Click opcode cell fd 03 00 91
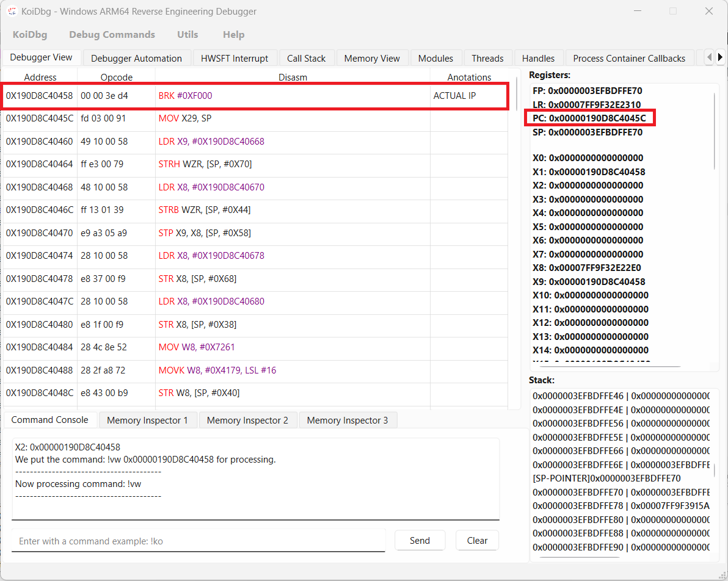Screen dimensions: 728x581 (x=116, y=118)
